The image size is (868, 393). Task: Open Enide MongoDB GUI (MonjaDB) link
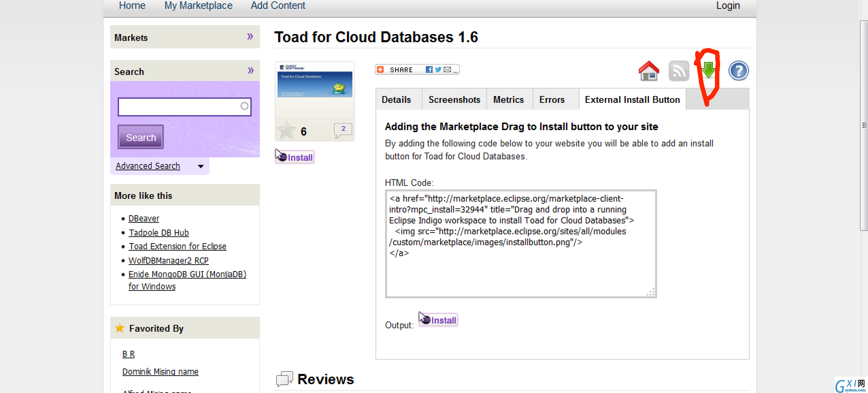187,280
